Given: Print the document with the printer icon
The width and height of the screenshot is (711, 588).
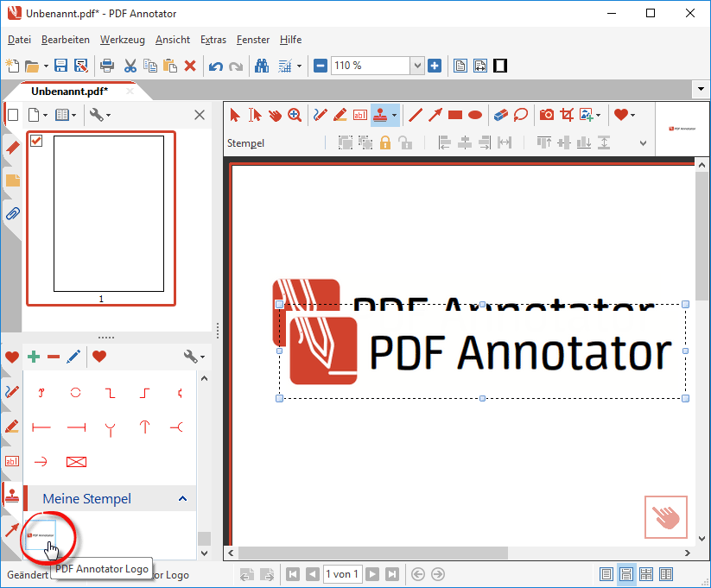Looking at the screenshot, I should pos(107,66).
